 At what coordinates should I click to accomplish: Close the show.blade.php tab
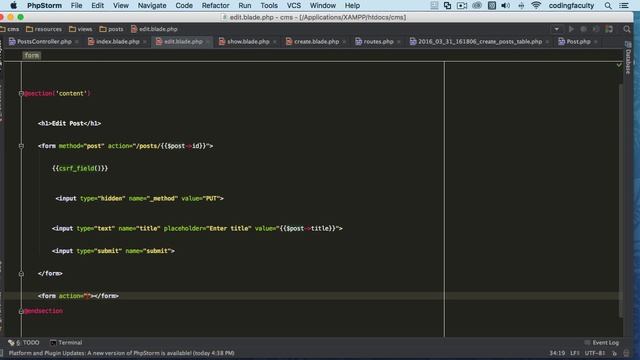274,42
